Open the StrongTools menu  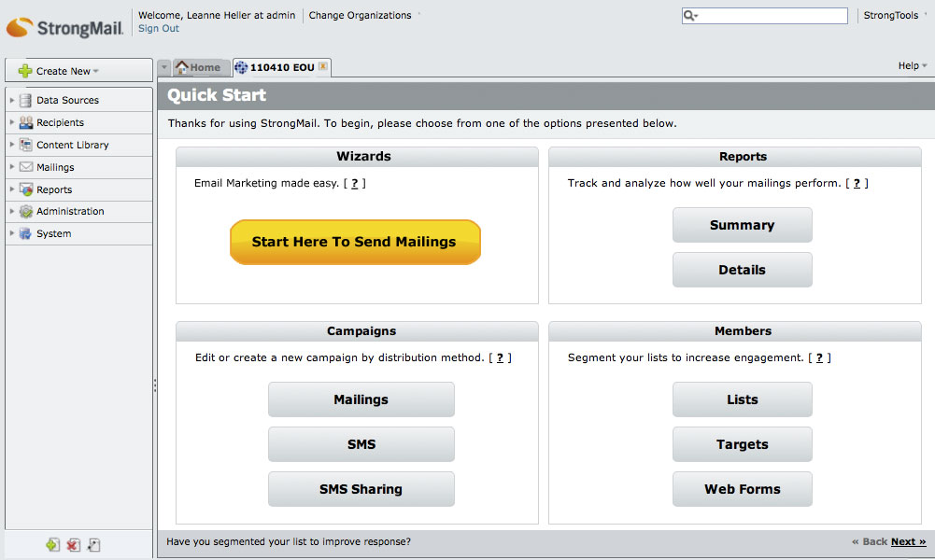click(x=894, y=16)
